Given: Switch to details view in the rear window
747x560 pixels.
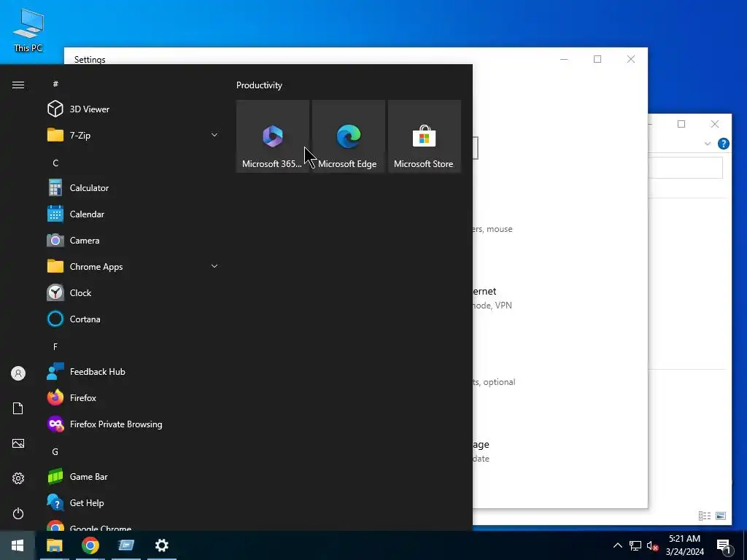Looking at the screenshot, I should point(705,516).
